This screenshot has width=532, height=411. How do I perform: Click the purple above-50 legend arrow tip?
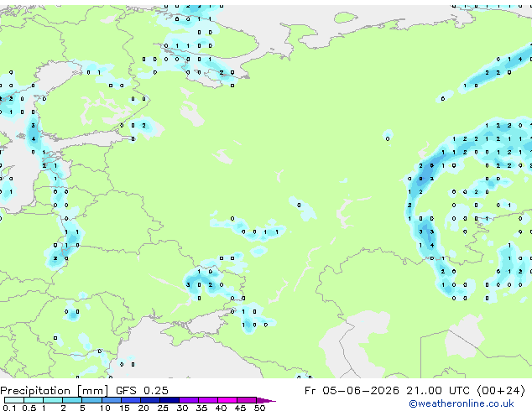click(x=266, y=400)
